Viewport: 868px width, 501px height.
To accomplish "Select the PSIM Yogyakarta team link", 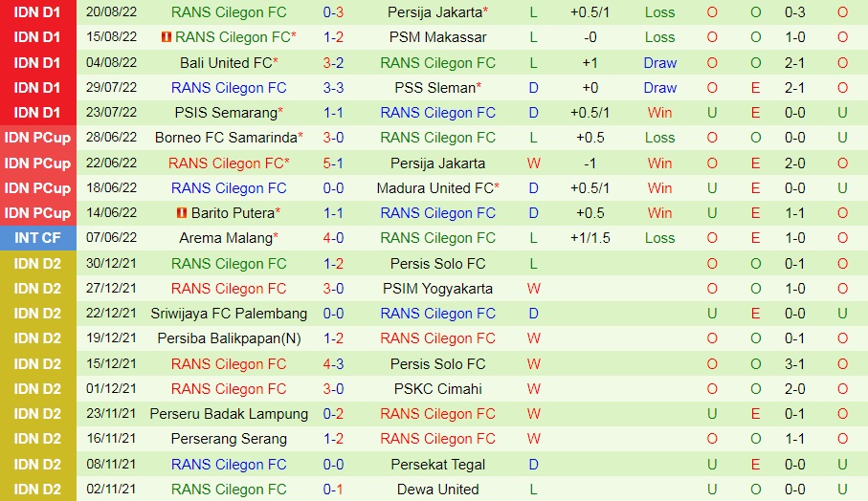I will pos(438,288).
